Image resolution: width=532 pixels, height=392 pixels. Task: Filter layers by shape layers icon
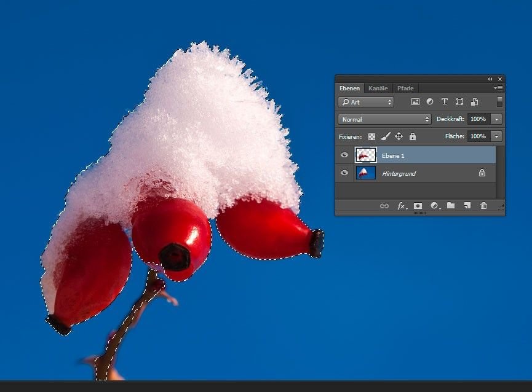[x=459, y=101]
